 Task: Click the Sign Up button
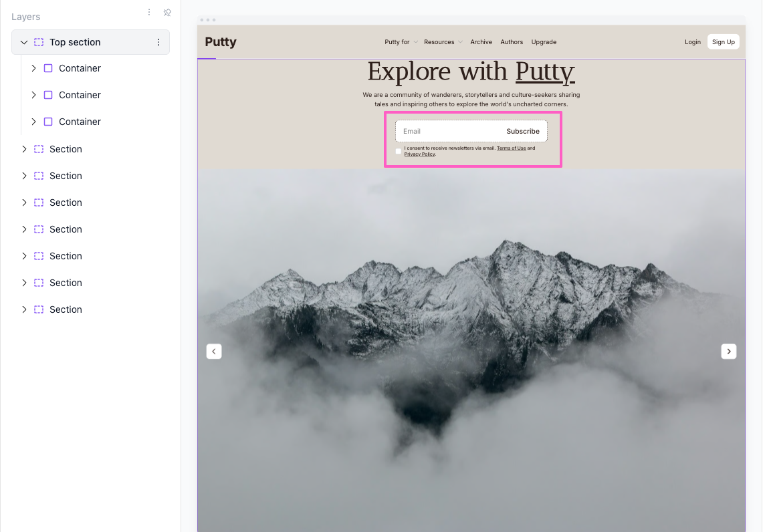[x=723, y=42]
